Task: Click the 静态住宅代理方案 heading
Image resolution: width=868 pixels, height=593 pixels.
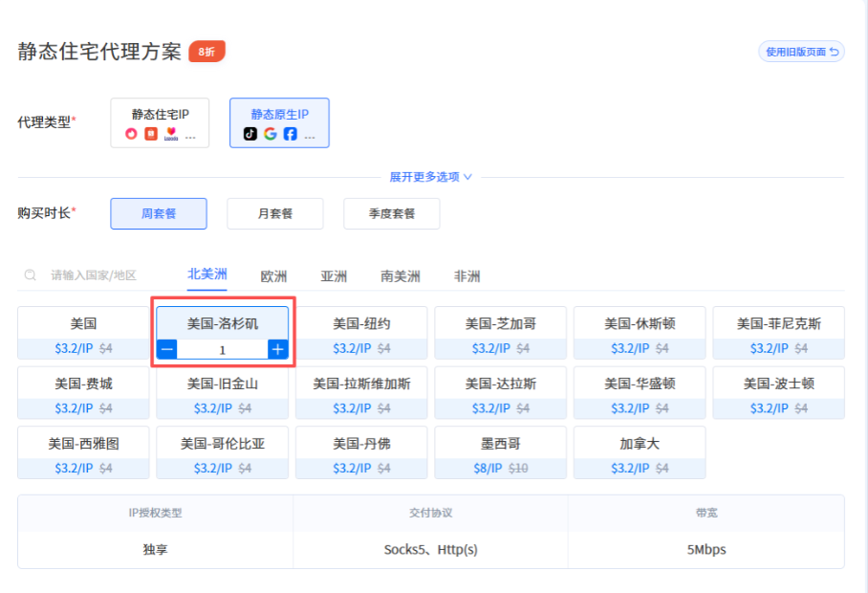Action: (x=99, y=52)
